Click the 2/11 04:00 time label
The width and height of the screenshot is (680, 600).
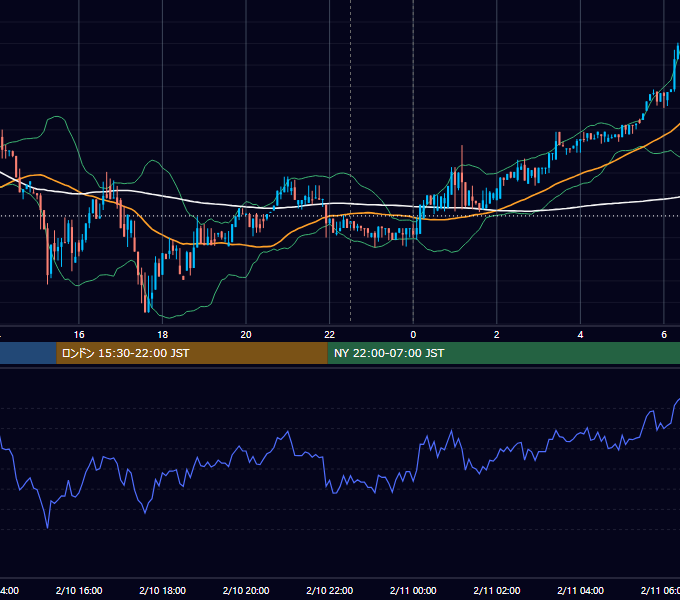(580, 590)
